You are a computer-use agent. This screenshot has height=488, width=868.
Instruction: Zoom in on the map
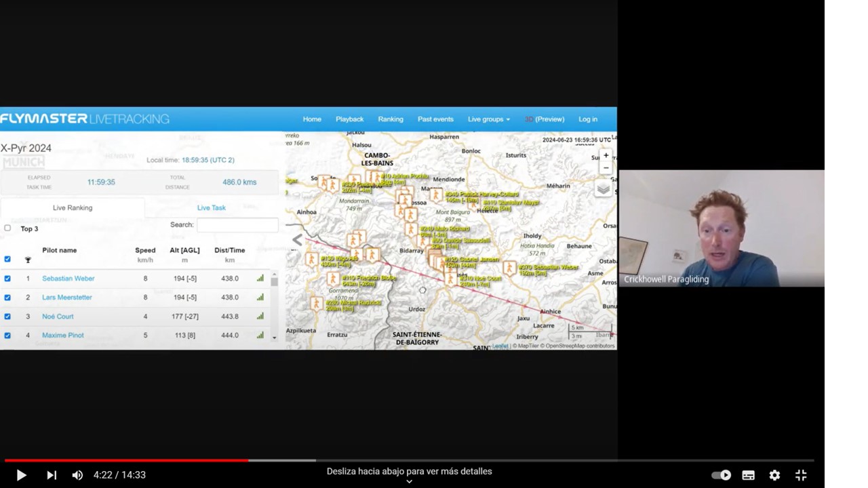pyautogui.click(x=606, y=155)
